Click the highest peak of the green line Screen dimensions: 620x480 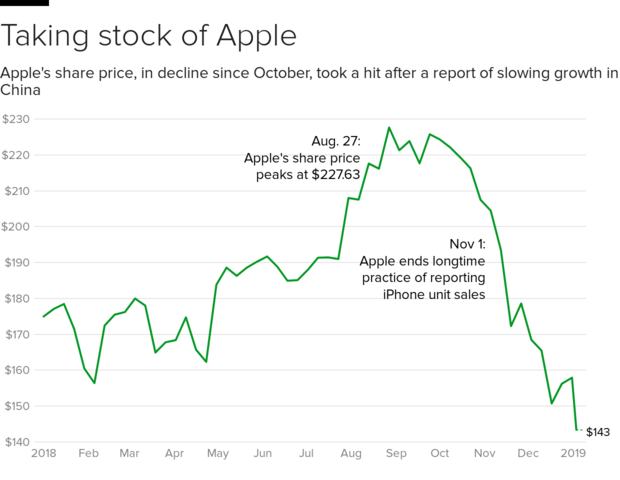pyautogui.click(x=389, y=128)
